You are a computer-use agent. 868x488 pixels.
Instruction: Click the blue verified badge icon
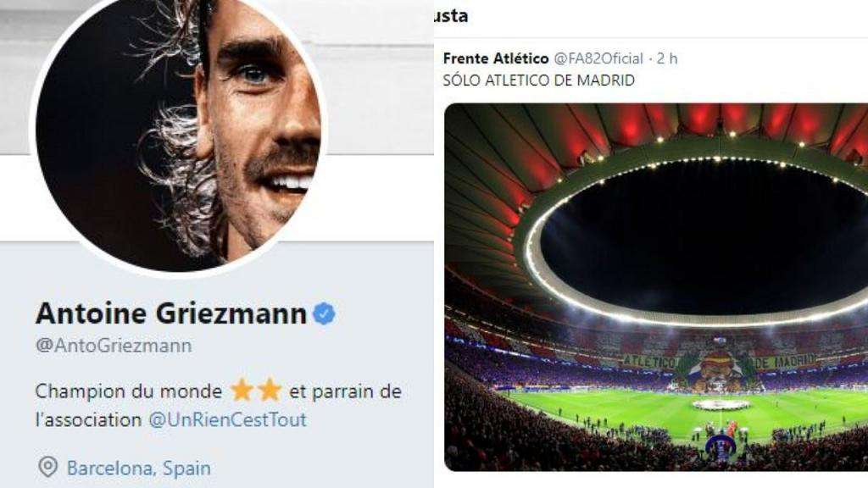(325, 313)
